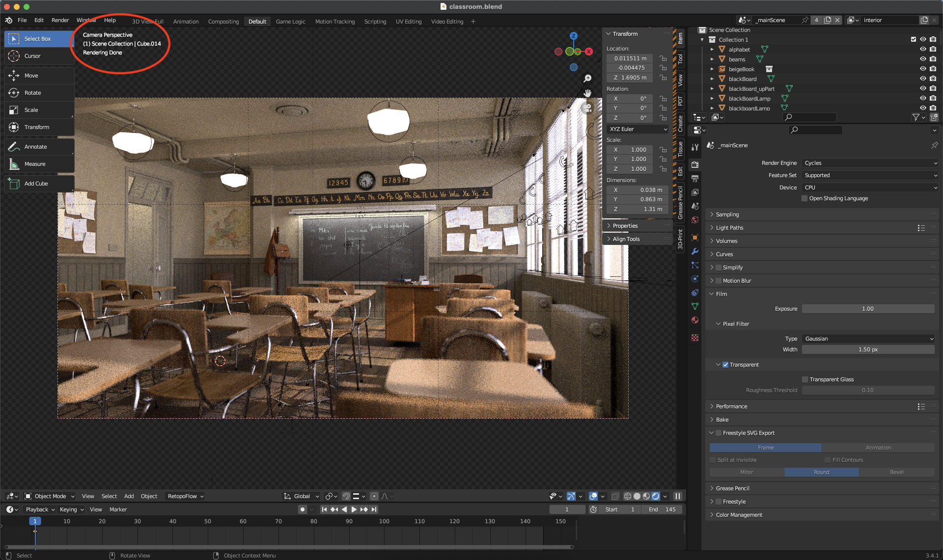This screenshot has width=943, height=560.
Task: Open the Texture properties checker icon
Action: [695, 338]
